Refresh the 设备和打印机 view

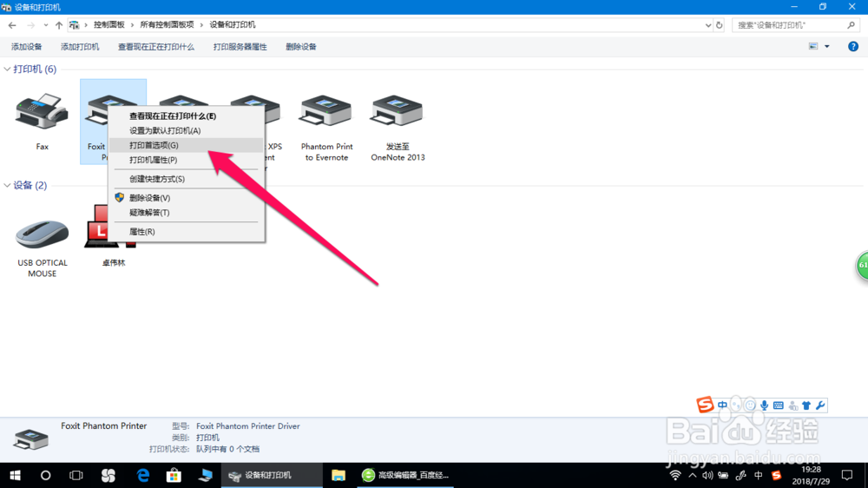[719, 25]
